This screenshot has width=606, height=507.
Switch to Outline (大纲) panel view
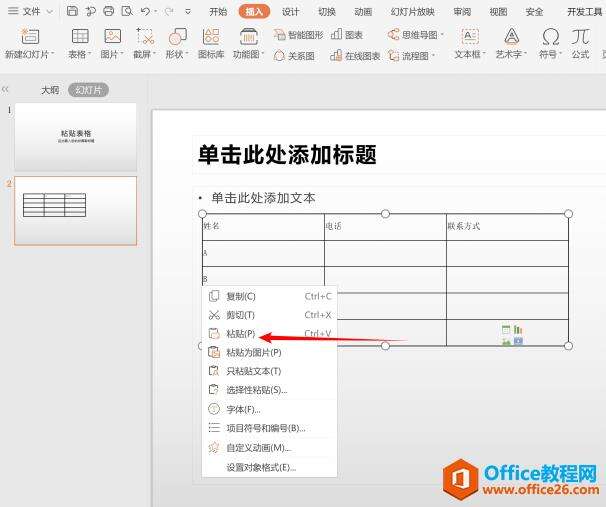pyautogui.click(x=50, y=90)
